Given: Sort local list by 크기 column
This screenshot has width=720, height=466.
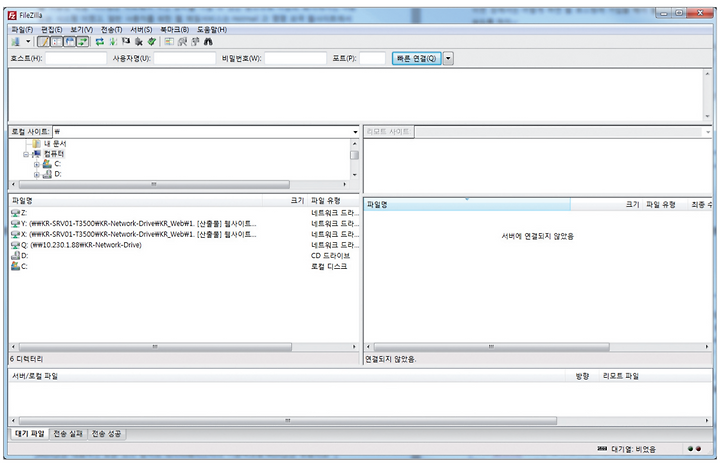Looking at the screenshot, I should [x=285, y=201].
